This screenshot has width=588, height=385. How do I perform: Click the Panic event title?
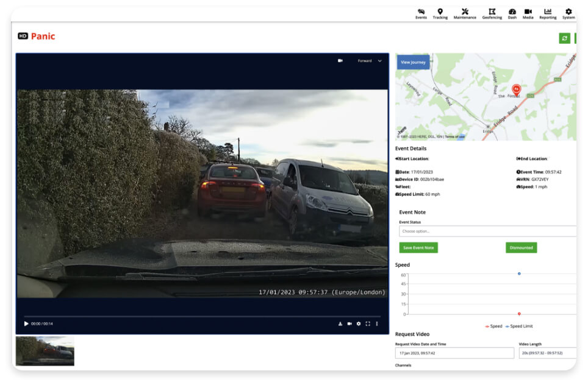pyautogui.click(x=43, y=37)
